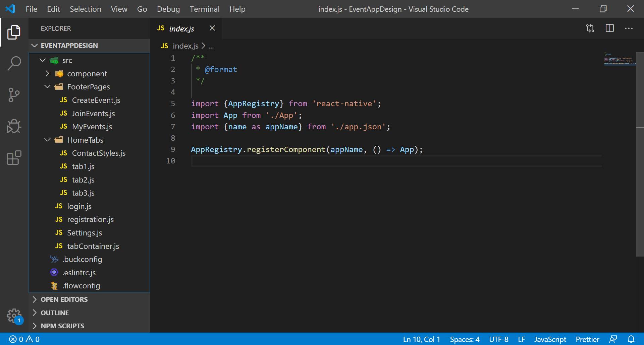Open ContactStyles.js file
Image resolution: width=644 pixels, height=345 pixels.
[89, 153]
